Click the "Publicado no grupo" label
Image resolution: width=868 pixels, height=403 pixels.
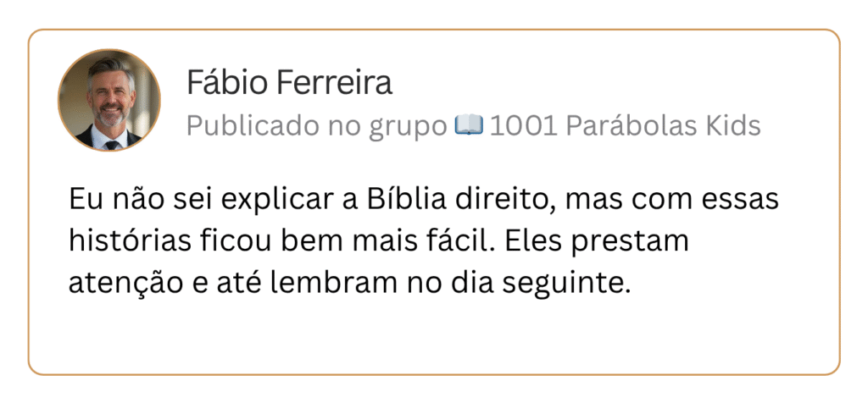[x=315, y=126]
